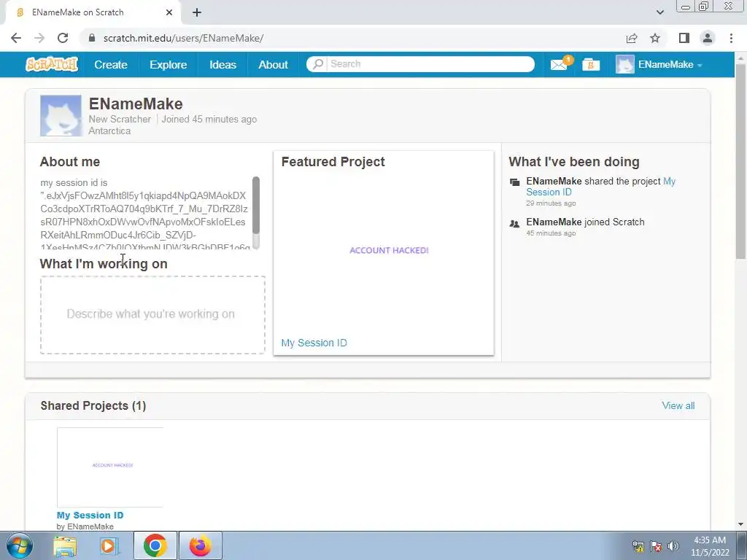Open My Session ID link under Featured Project
The image size is (747, 560).
point(314,343)
